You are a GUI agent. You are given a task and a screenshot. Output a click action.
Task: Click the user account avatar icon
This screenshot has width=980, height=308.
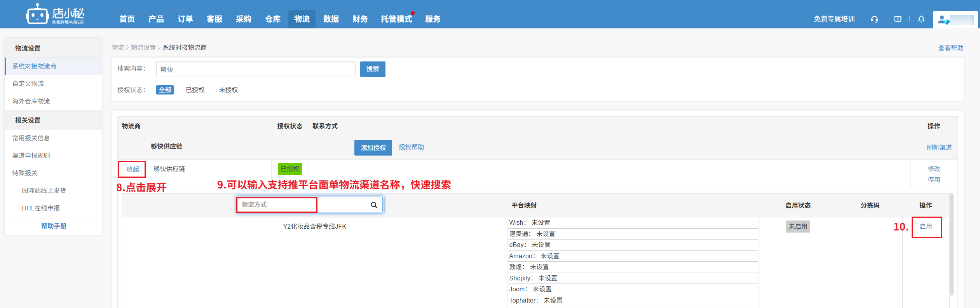pos(943,19)
